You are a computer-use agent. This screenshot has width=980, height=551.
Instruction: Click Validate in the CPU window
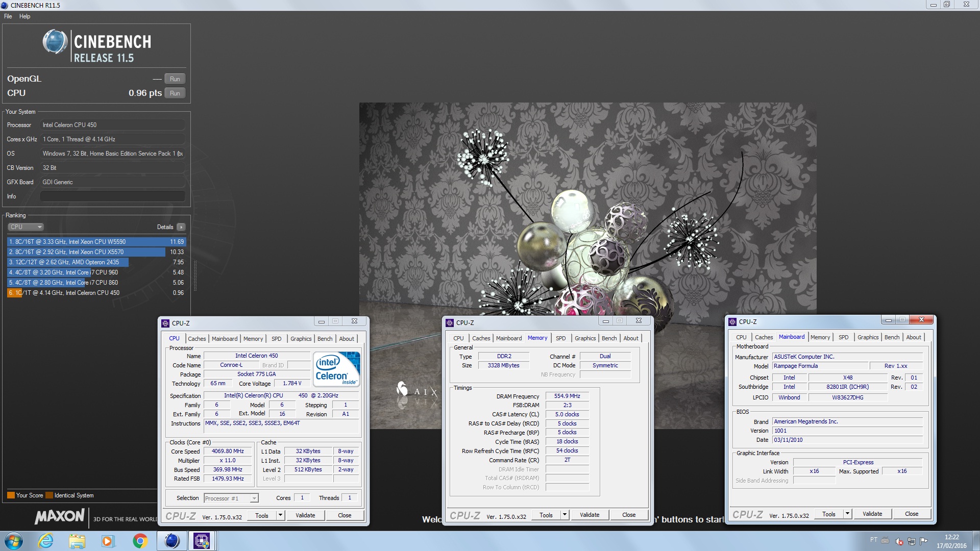click(x=305, y=515)
